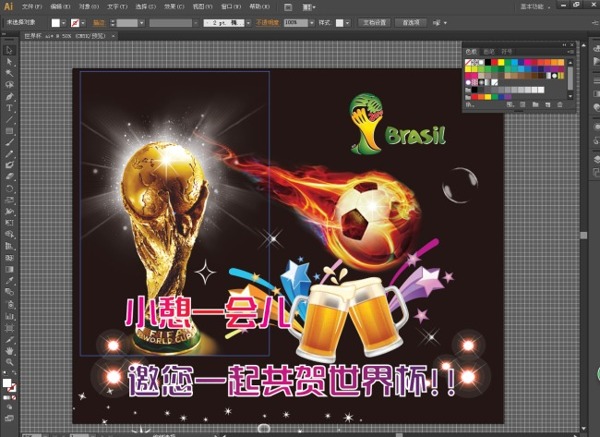Screen dimensions: 600x437
Task: Select the Rotate tool
Action: click(9, 189)
